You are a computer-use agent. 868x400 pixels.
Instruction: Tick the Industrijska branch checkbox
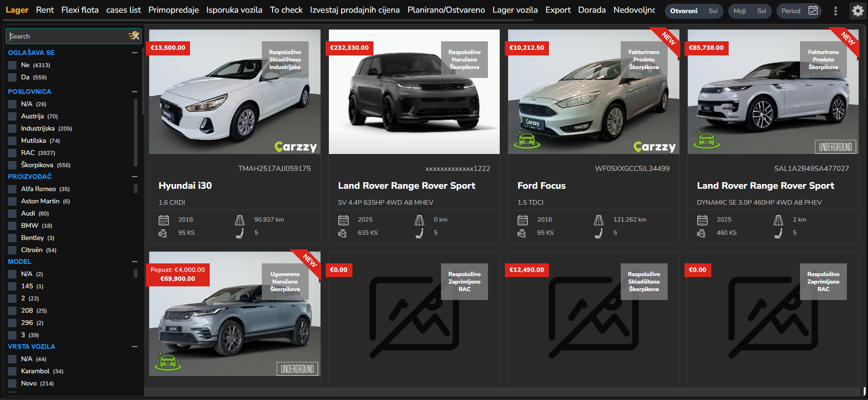coord(12,129)
